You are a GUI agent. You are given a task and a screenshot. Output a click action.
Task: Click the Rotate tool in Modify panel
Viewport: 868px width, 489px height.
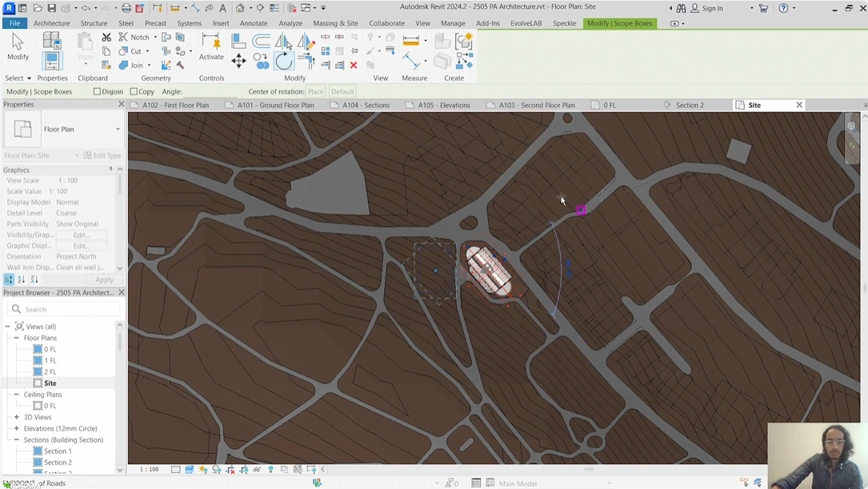[283, 61]
